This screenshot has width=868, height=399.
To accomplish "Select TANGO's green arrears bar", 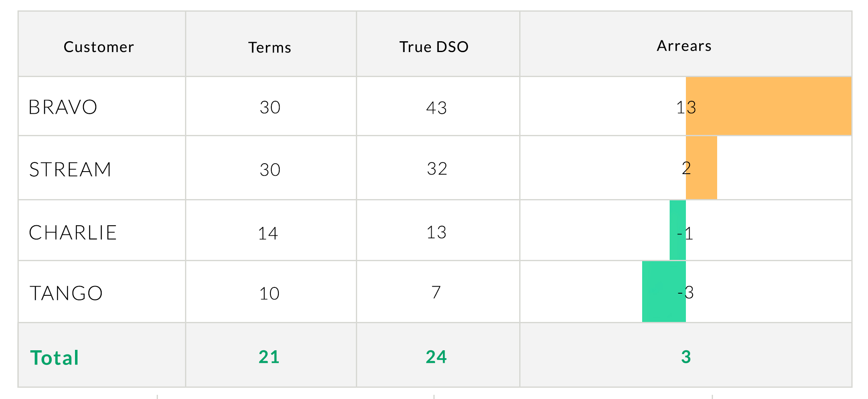I will (663, 292).
